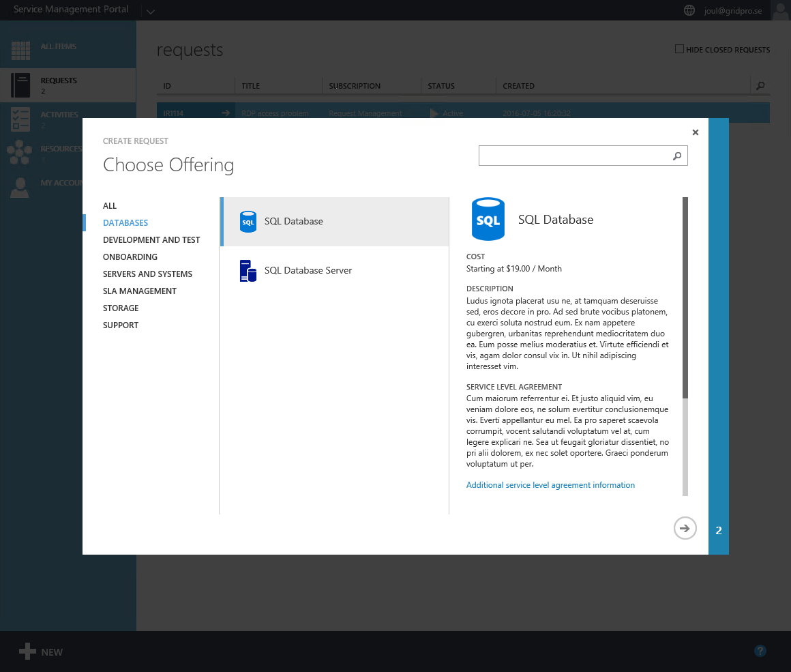The height and width of the screenshot is (672, 791).
Task: Sort requests by the CREATED column
Action: point(519,87)
